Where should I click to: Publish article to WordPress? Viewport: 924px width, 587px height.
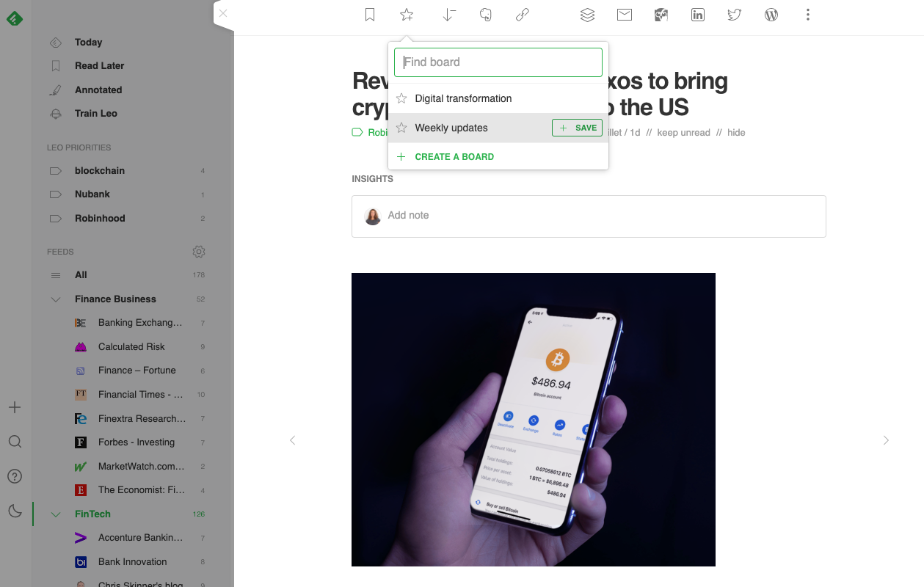pyautogui.click(x=771, y=15)
